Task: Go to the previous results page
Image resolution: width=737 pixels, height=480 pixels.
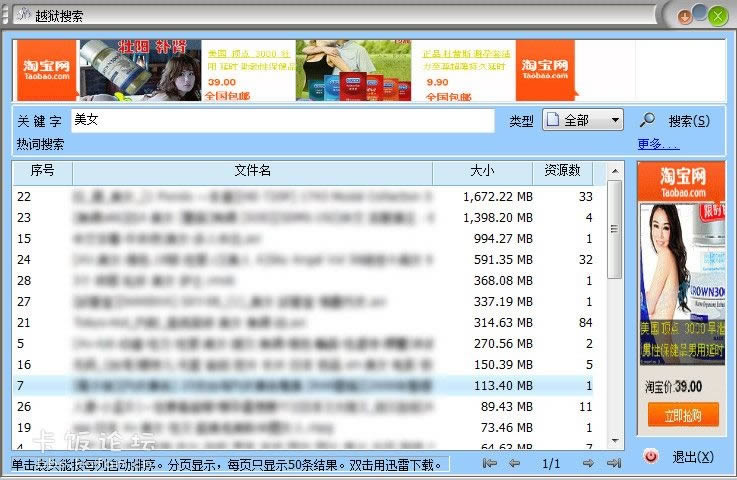Action: tap(514, 463)
